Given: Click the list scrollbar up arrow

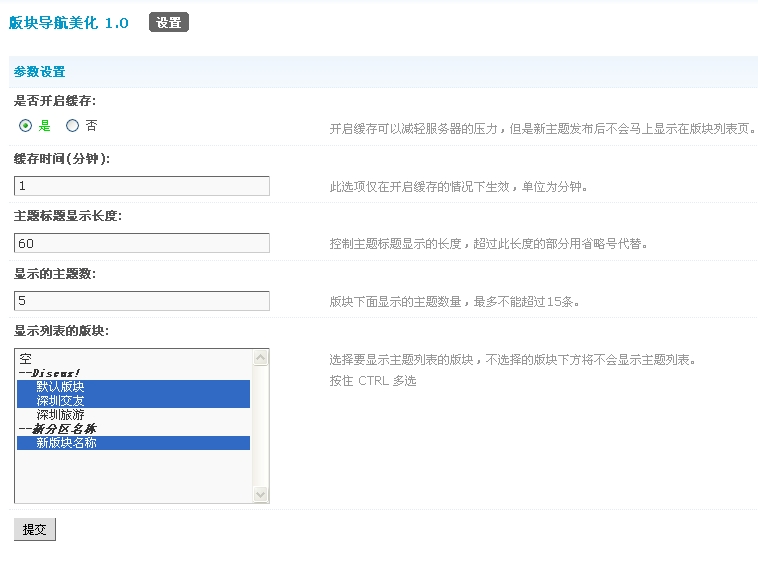Looking at the screenshot, I should [x=261, y=357].
